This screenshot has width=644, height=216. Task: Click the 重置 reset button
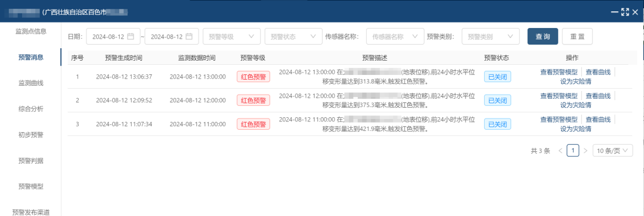tap(577, 36)
